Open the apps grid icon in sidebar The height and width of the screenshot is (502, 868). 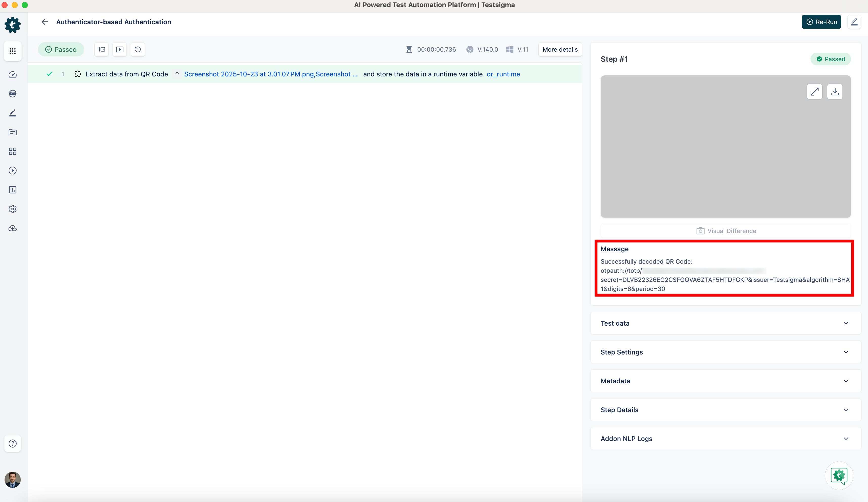pyautogui.click(x=13, y=51)
